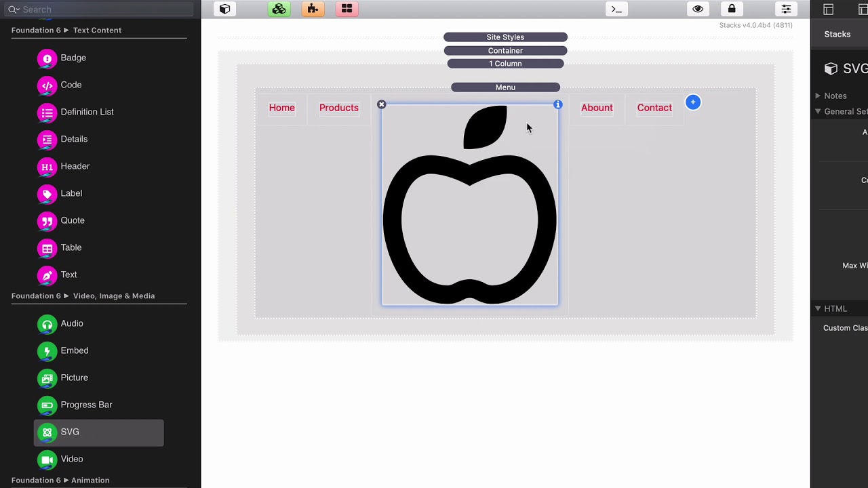This screenshot has width=868, height=488.
Task: Select the Audio stack icon
Action: [47, 324]
